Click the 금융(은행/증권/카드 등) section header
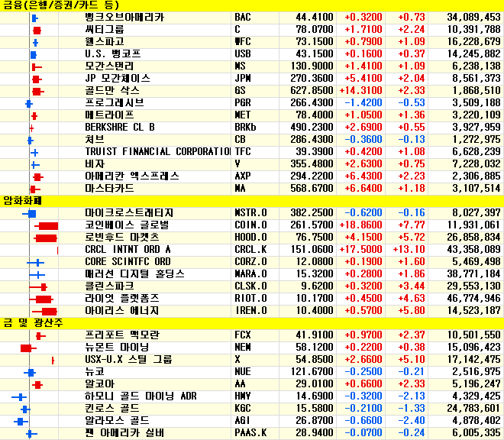The image size is (504, 440). tap(61, 5)
